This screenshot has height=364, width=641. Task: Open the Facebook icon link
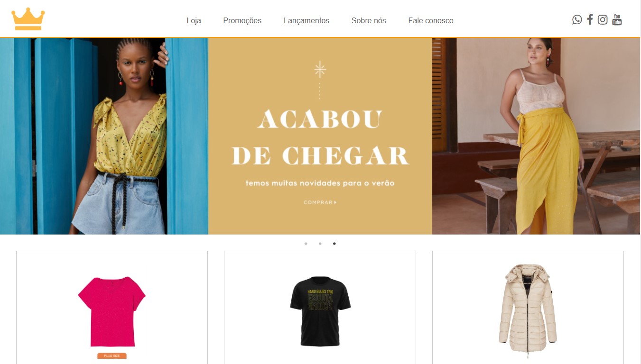pyautogui.click(x=590, y=19)
